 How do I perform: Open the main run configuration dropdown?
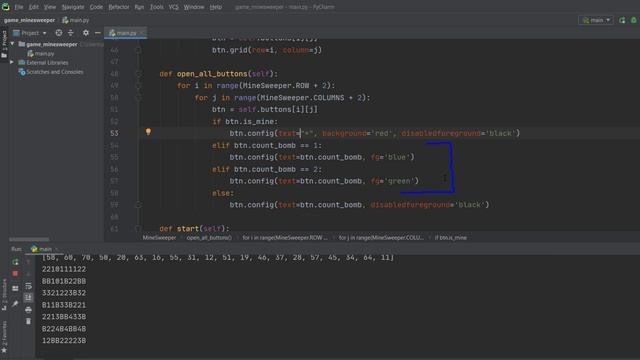pyautogui.click(x=596, y=20)
